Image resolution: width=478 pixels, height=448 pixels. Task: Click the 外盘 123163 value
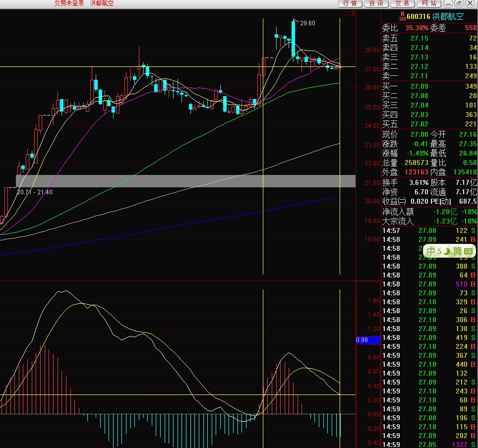point(417,172)
